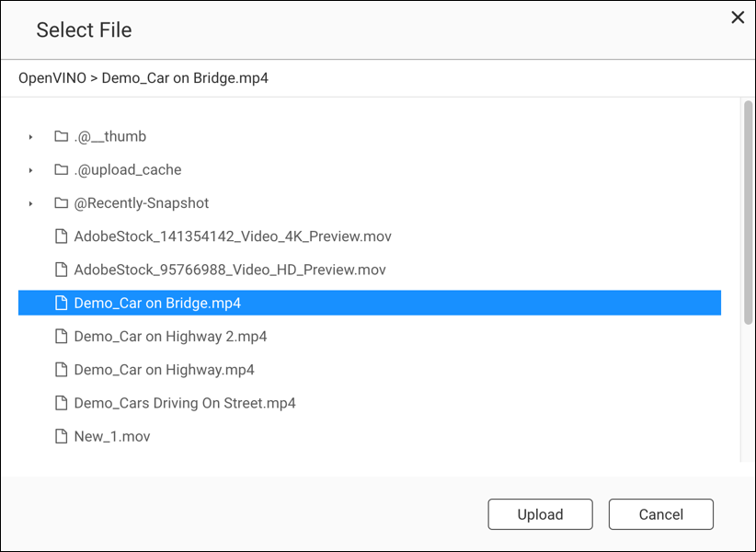Click the .@upload_cache folder icon

point(62,170)
